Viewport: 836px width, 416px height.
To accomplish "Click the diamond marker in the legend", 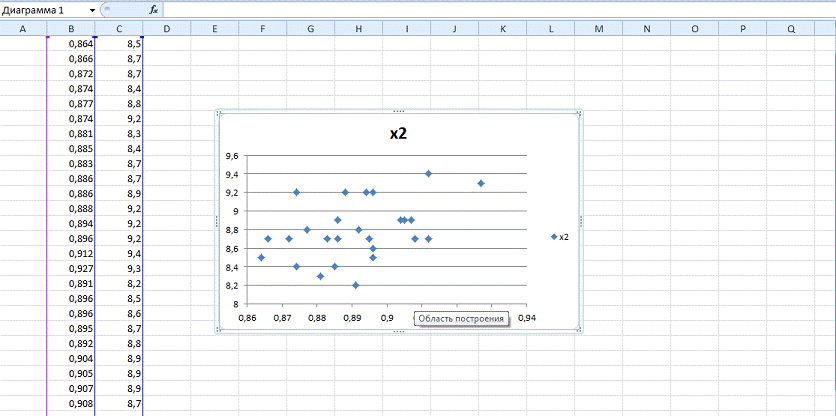I will 555,237.
